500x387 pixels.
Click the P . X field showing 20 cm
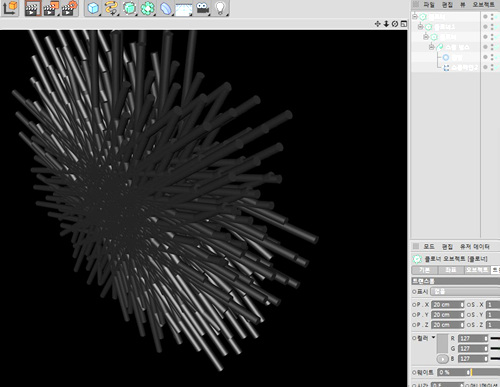448,305
